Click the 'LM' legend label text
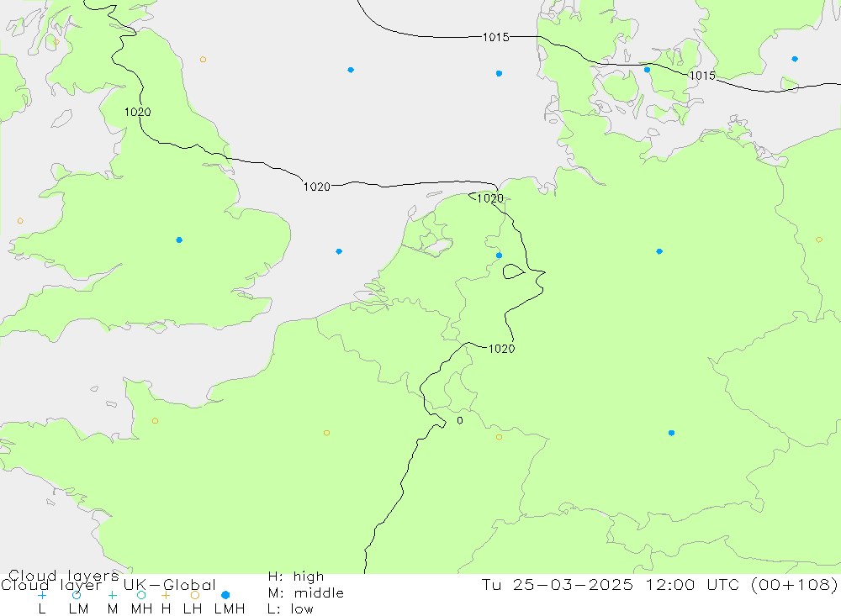This screenshot has height=616, width=841. tap(79, 609)
